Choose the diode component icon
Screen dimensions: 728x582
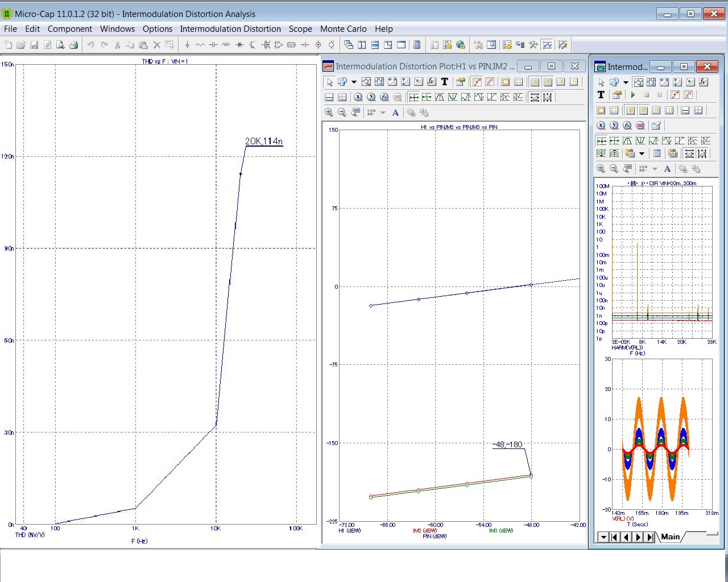239,45
